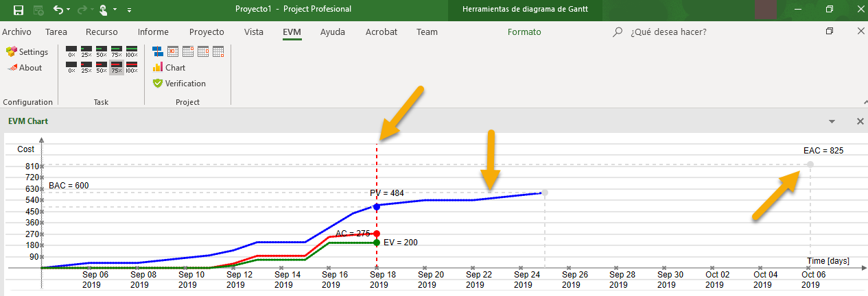Image resolution: width=868 pixels, height=296 pixels.
Task: Set green planned progress to 75%
Action: (x=117, y=51)
